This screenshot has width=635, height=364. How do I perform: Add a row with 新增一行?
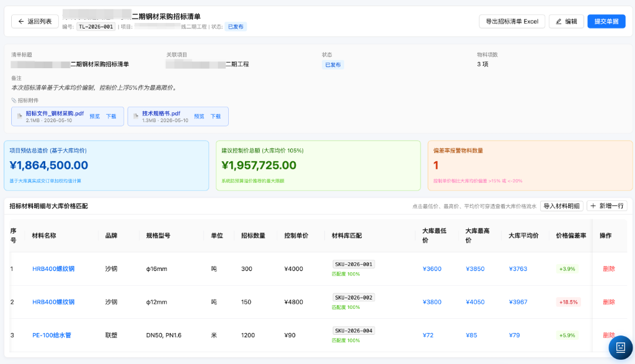607,206
